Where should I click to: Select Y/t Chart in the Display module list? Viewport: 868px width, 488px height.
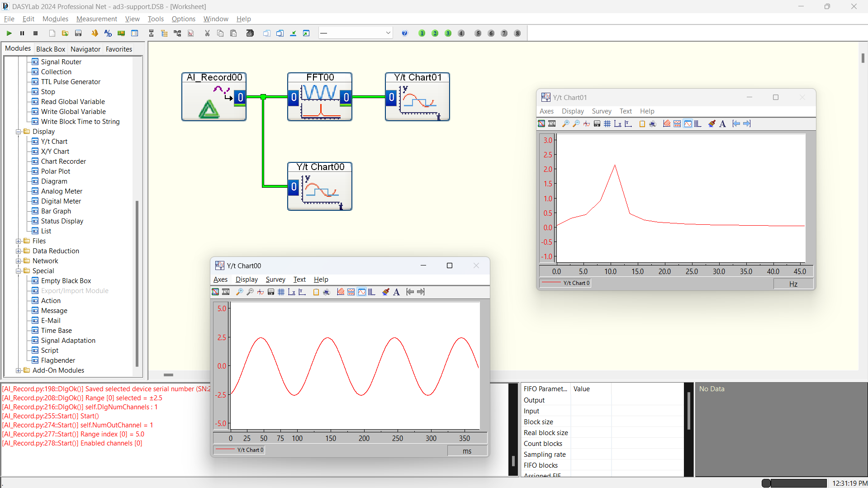(x=54, y=141)
